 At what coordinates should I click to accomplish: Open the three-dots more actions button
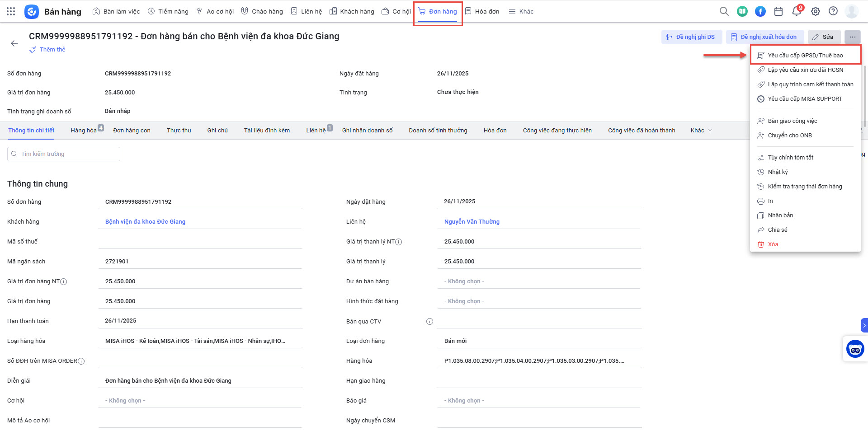pyautogui.click(x=852, y=37)
